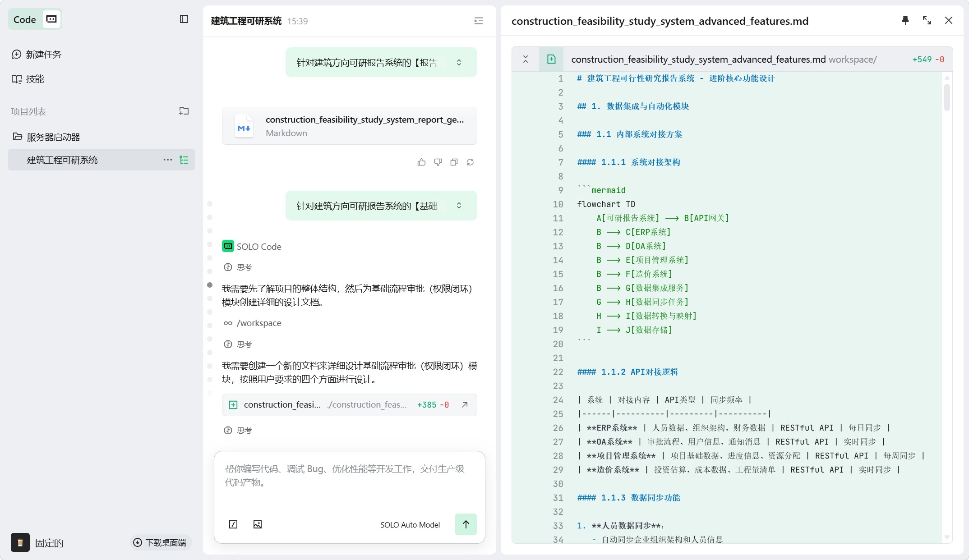Create a new project in 项目列表
The height and width of the screenshot is (560, 969).
point(184,111)
